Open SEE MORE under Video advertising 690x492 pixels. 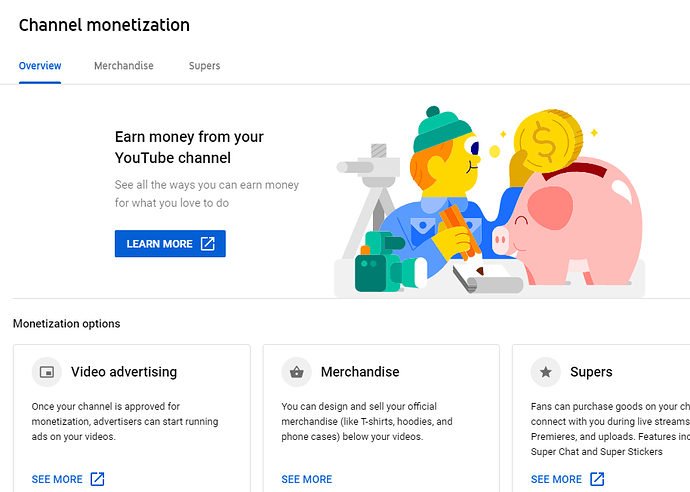[x=57, y=479]
